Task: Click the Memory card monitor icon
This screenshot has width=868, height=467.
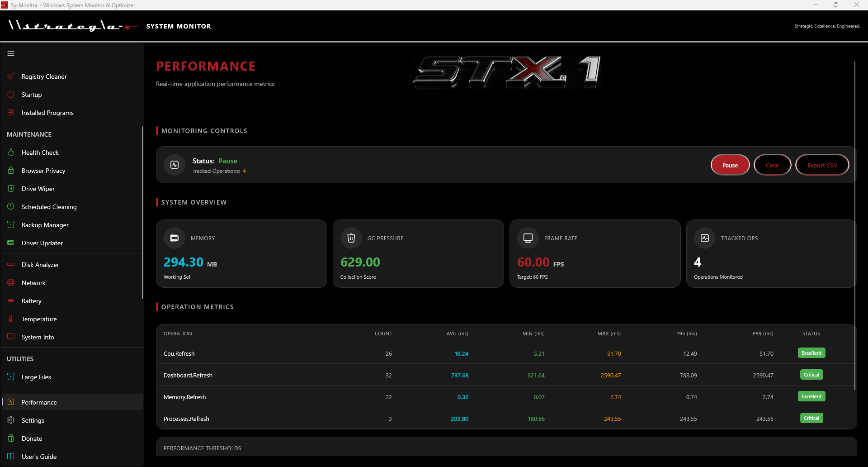Action: 174,238
